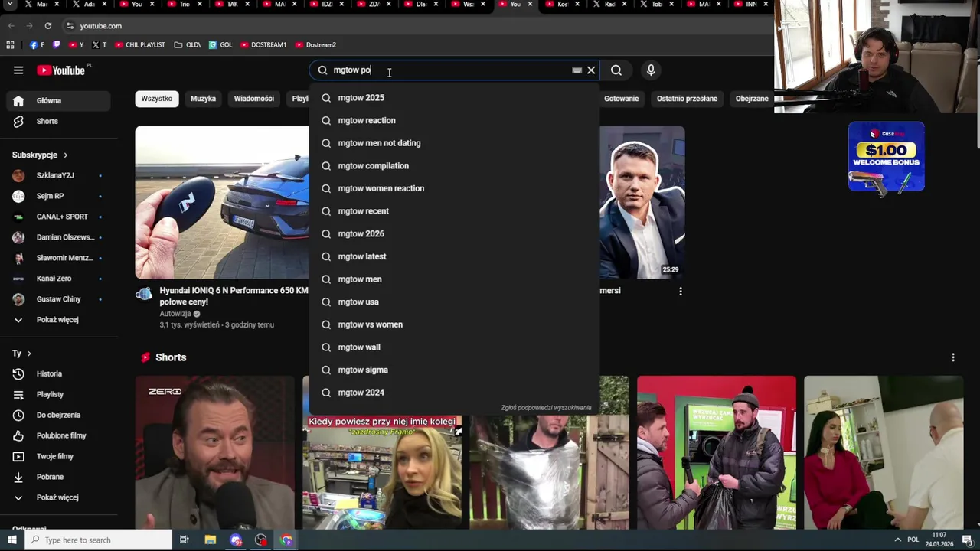Open the YouTube hamburger guide menu
This screenshot has height=551, width=980.
coord(18,70)
